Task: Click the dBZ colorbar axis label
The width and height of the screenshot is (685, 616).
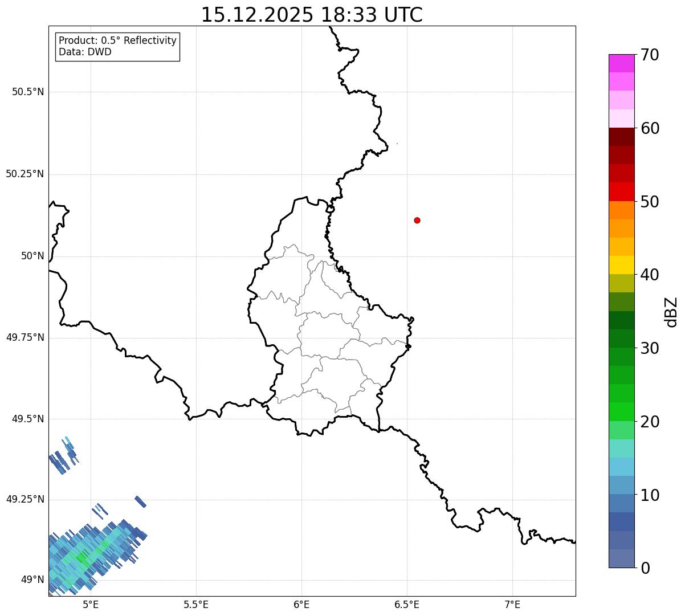Action: click(671, 312)
